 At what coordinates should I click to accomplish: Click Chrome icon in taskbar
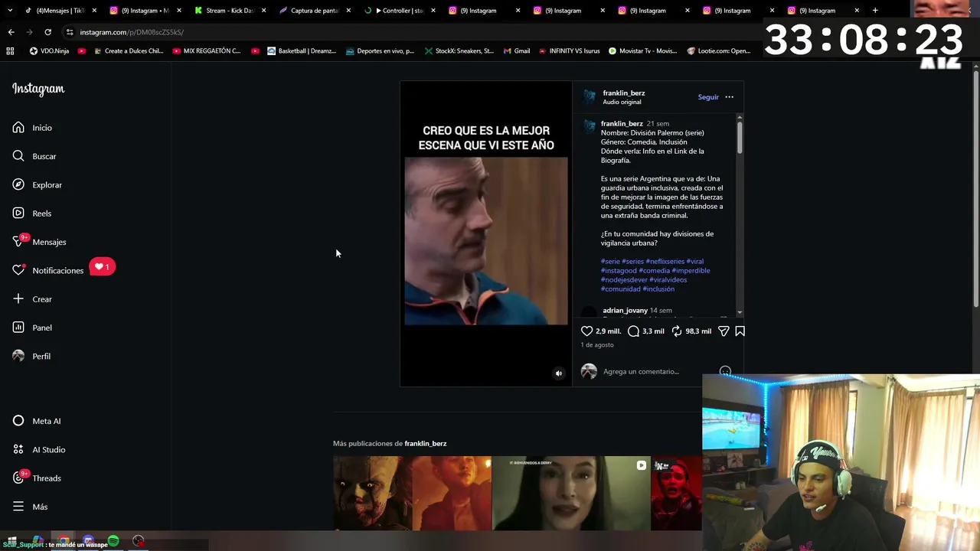[64, 541]
